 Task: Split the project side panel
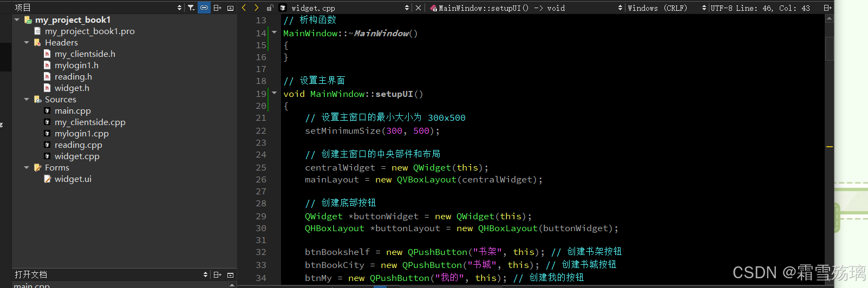[217, 8]
